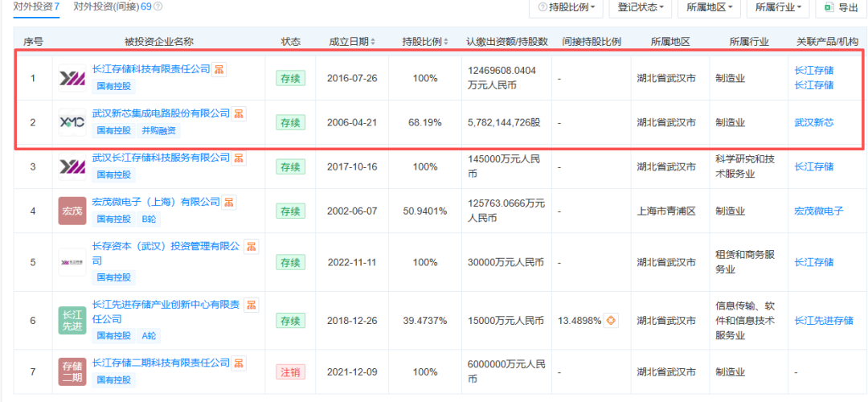Open the 持股比例 filter dropdown
Viewport: 868px width, 402px height.
[566, 8]
